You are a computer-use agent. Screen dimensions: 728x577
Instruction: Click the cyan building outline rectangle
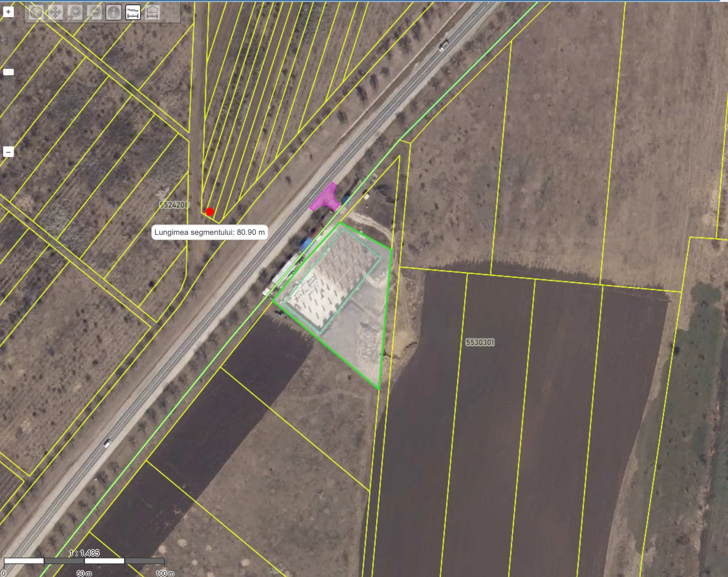pyautogui.click(x=332, y=281)
